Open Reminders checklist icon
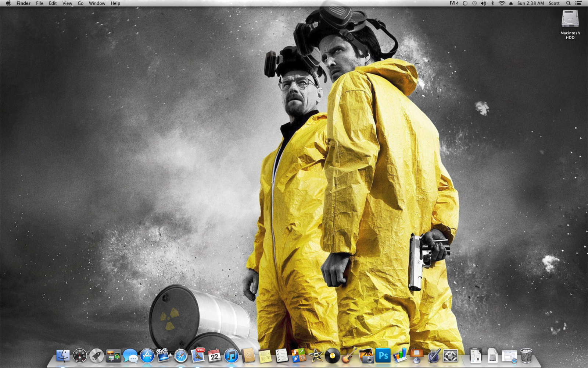Viewport: 588px width, 368px height. click(x=282, y=356)
